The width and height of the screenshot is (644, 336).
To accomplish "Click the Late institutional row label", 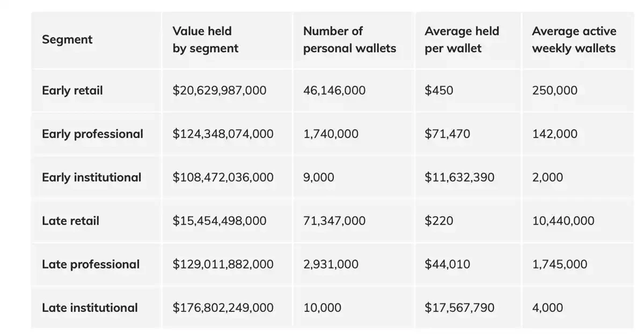I will [90, 308].
